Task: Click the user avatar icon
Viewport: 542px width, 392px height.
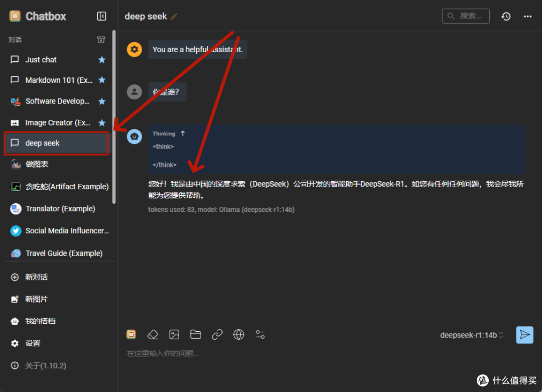Action: [x=134, y=92]
